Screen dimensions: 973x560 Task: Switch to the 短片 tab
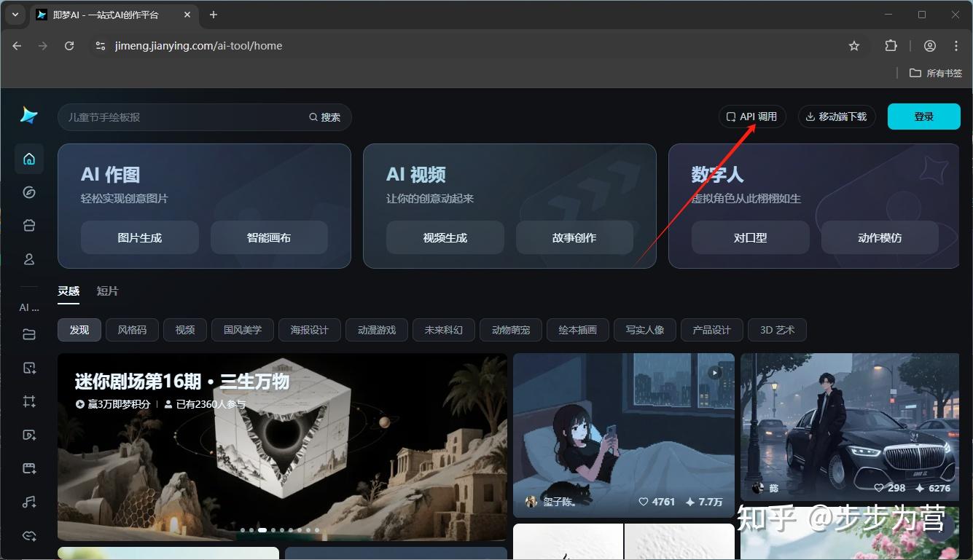click(x=107, y=291)
